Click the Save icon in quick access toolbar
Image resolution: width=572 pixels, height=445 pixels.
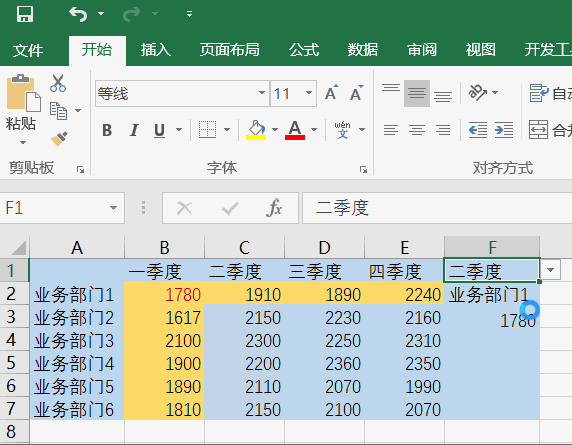pos(25,14)
